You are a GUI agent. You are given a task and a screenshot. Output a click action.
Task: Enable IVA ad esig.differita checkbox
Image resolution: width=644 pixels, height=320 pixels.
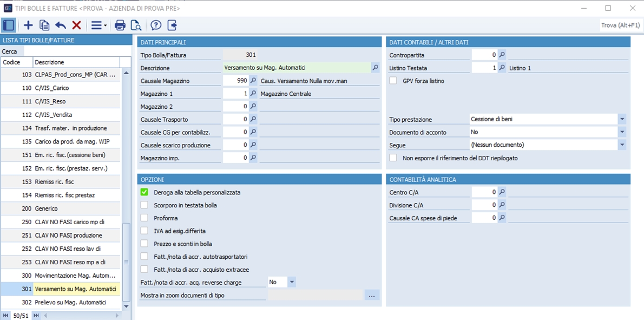click(x=144, y=231)
